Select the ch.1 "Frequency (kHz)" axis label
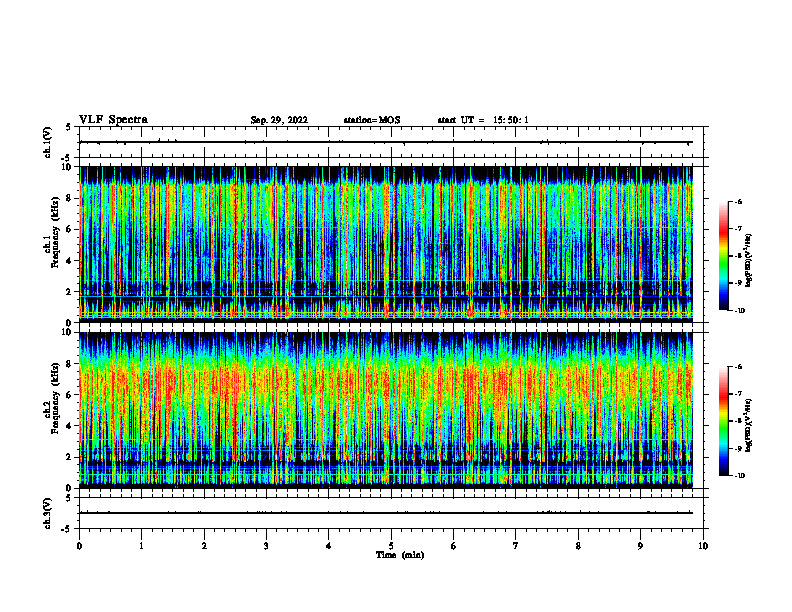The height and width of the screenshot is (612, 792). 55,232
